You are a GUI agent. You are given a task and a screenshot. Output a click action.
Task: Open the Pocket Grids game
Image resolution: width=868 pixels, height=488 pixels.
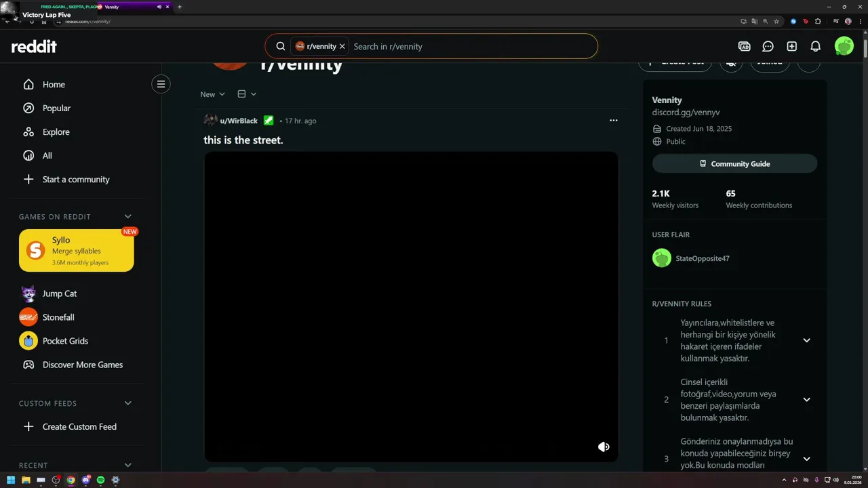coord(66,341)
